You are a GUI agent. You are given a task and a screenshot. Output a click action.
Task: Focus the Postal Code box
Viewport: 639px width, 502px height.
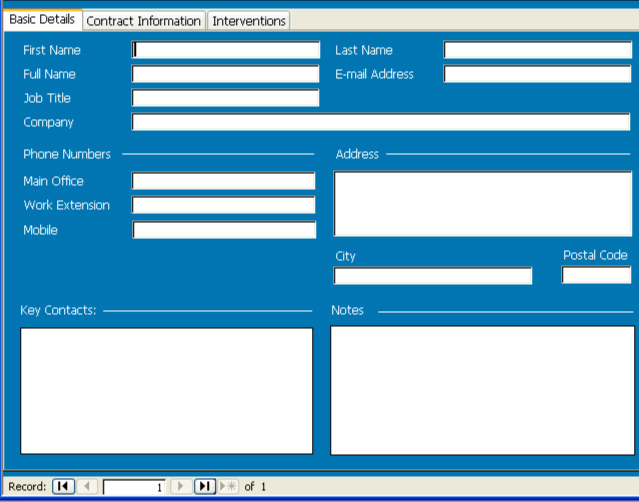pos(596,275)
